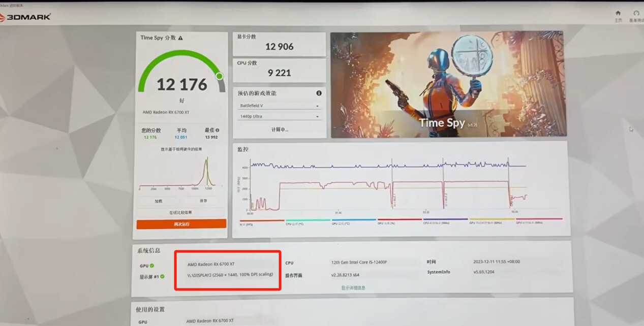Click the score distribution graph
Screen dimensions: 644x326
tap(177, 174)
